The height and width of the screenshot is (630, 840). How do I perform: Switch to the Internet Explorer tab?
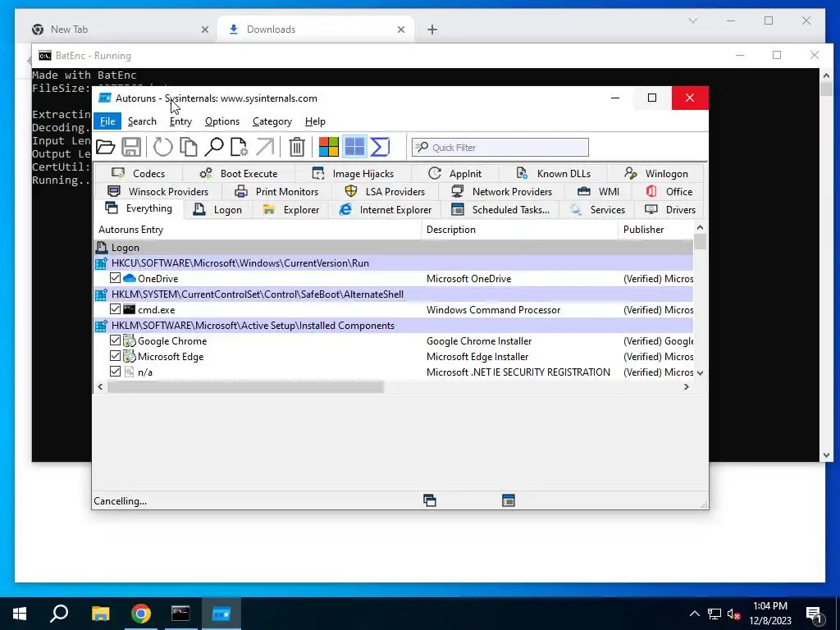386,209
